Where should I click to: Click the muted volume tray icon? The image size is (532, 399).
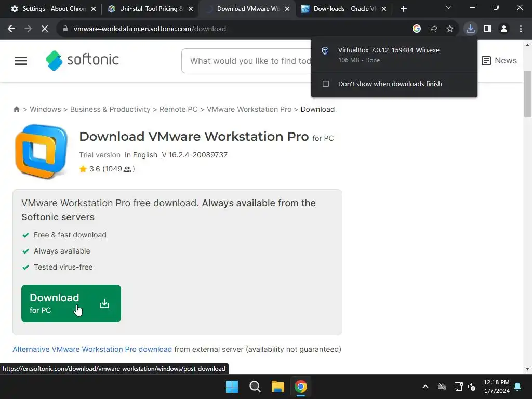[472, 387]
